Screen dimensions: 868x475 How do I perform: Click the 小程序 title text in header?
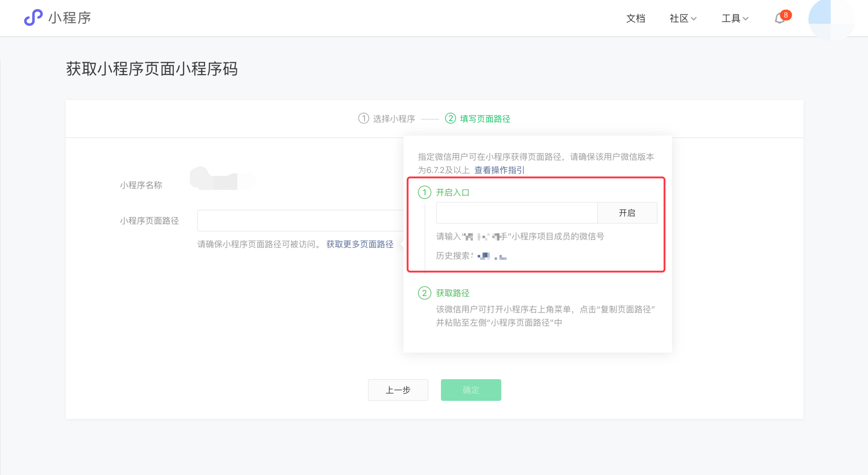click(x=70, y=18)
